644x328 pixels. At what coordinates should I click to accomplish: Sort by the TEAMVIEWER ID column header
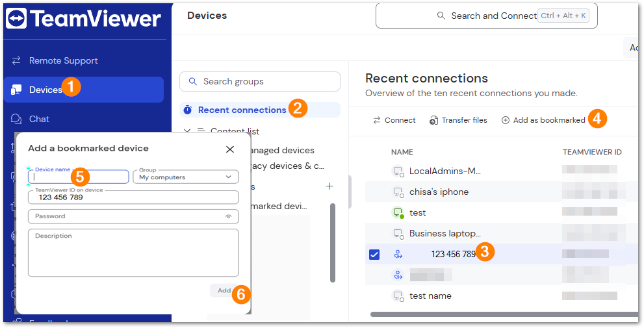pos(592,152)
